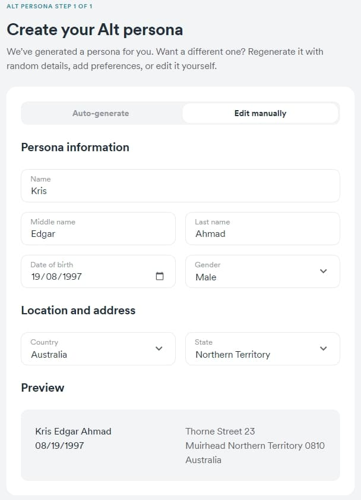
Task: Expand the Country dropdown chevron
Action: [159, 349]
